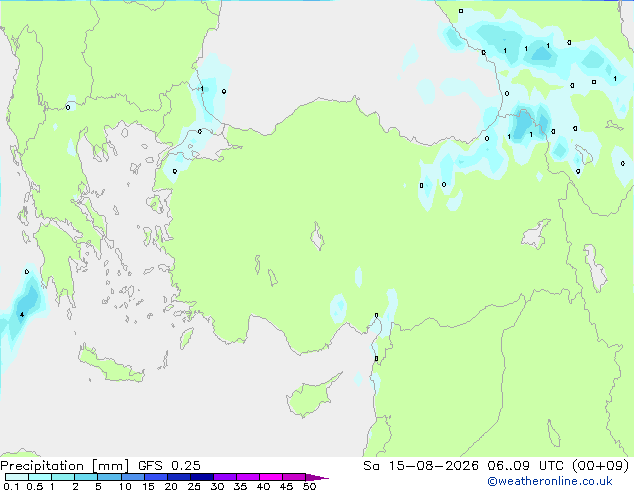Click the 0.1–0.5 mm legend color swatch
634x490 pixels.
tap(17, 477)
